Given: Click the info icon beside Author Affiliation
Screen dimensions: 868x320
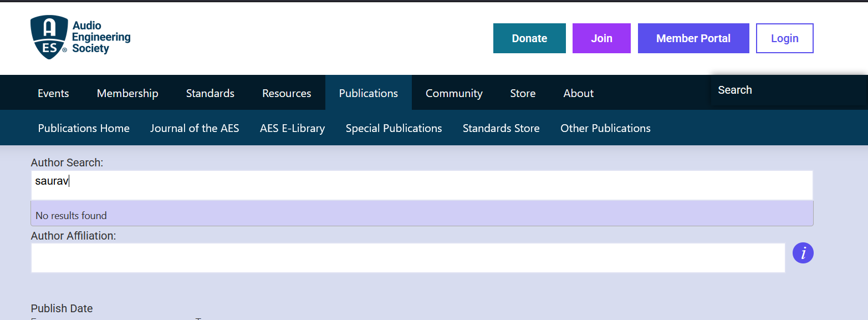Looking at the screenshot, I should (803, 253).
